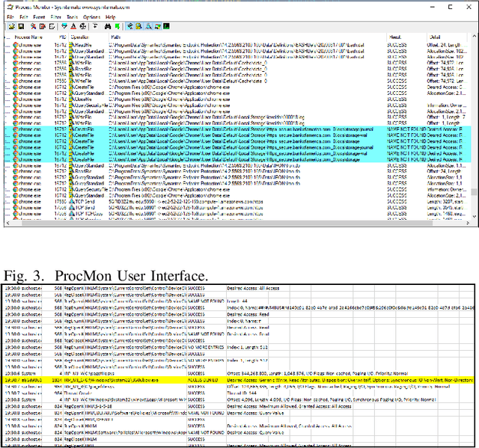Open the Filter dialog from the toolbar

point(64,25)
